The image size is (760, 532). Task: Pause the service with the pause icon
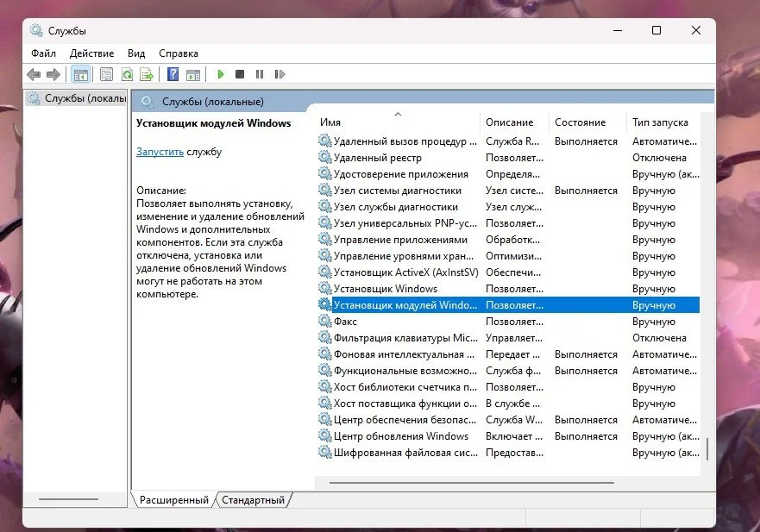coord(260,74)
